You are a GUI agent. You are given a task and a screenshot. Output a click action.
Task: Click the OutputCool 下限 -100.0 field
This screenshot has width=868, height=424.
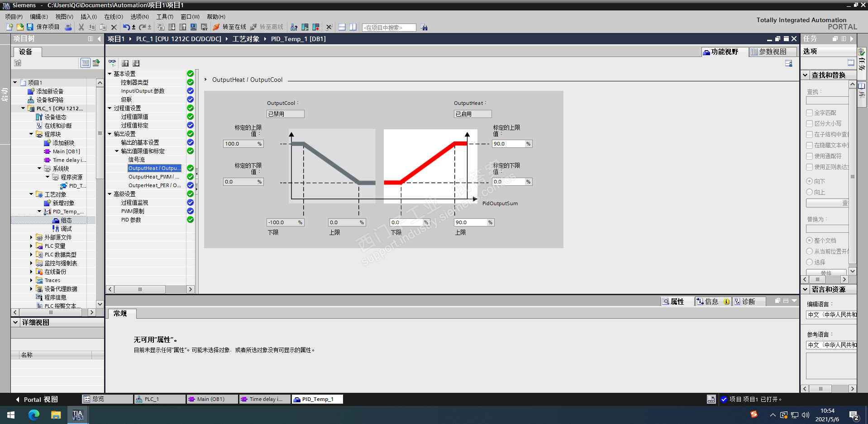point(285,222)
